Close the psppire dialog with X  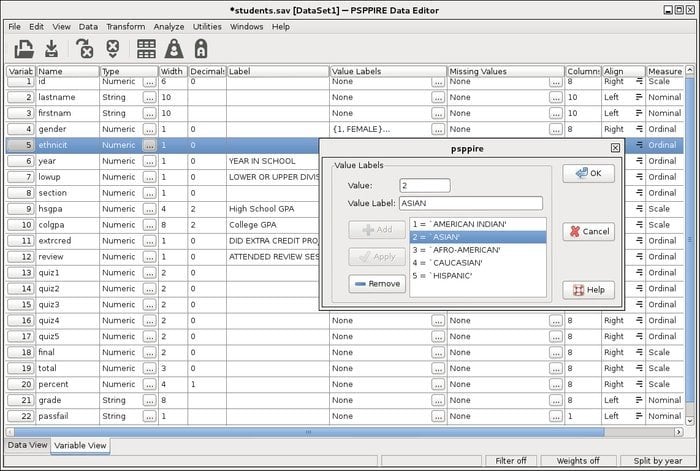[615, 148]
